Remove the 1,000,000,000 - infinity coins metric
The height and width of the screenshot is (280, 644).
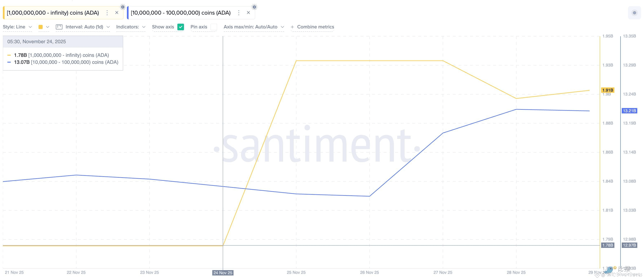117,13
